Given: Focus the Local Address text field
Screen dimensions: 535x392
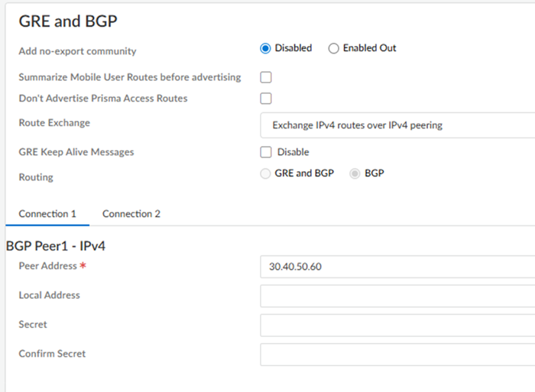Looking at the screenshot, I should [397, 296].
